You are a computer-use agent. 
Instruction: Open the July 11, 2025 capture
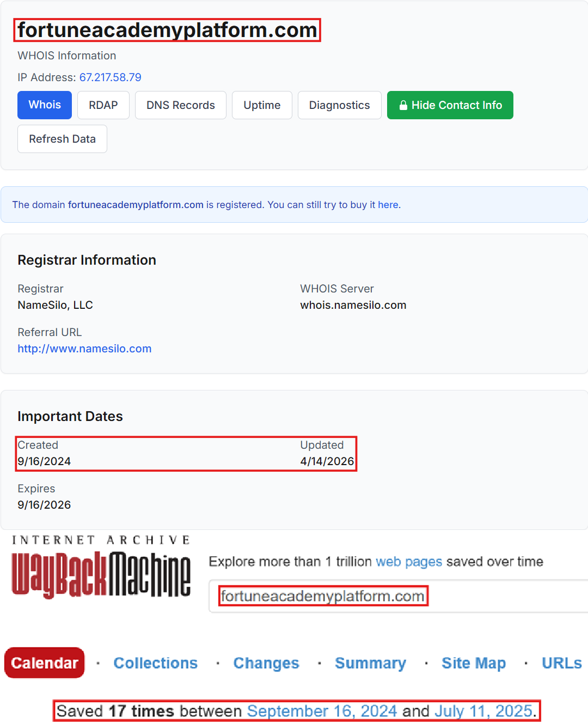(484, 711)
